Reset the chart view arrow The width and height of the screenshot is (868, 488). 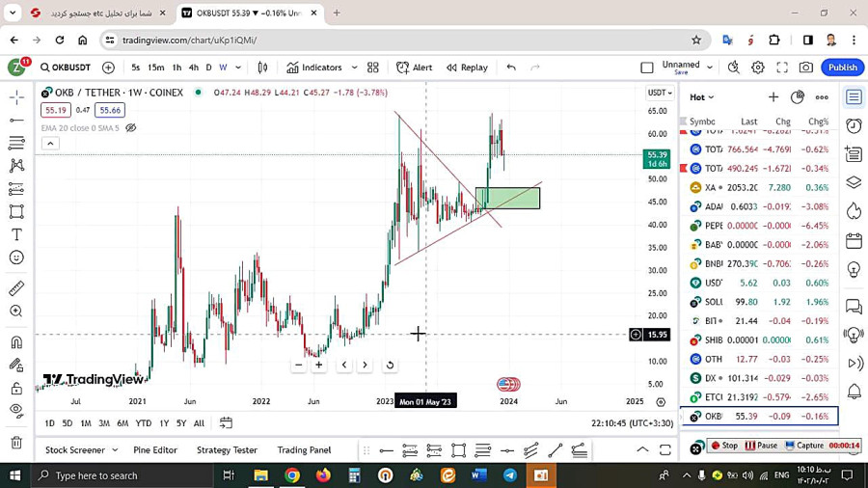tap(390, 366)
